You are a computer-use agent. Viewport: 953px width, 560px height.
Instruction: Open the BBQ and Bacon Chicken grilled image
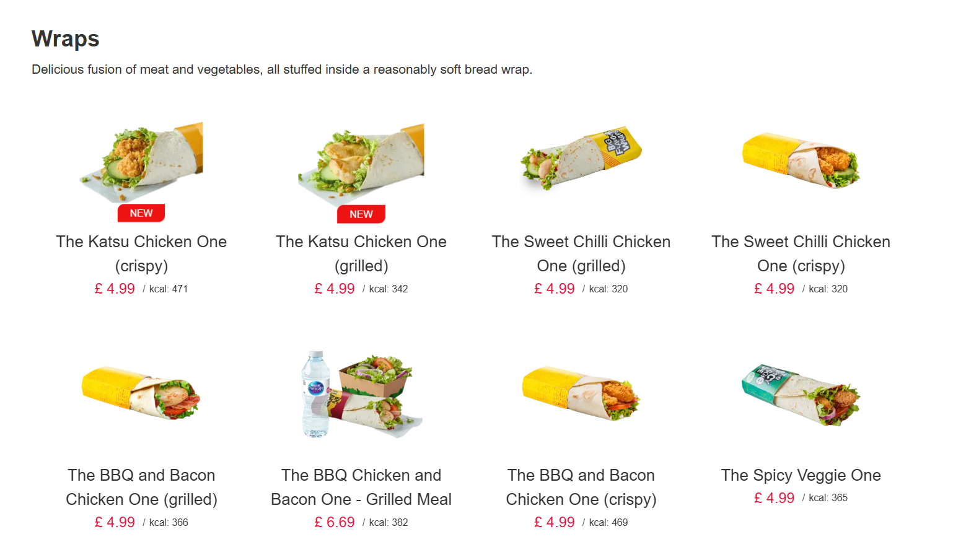tap(141, 392)
